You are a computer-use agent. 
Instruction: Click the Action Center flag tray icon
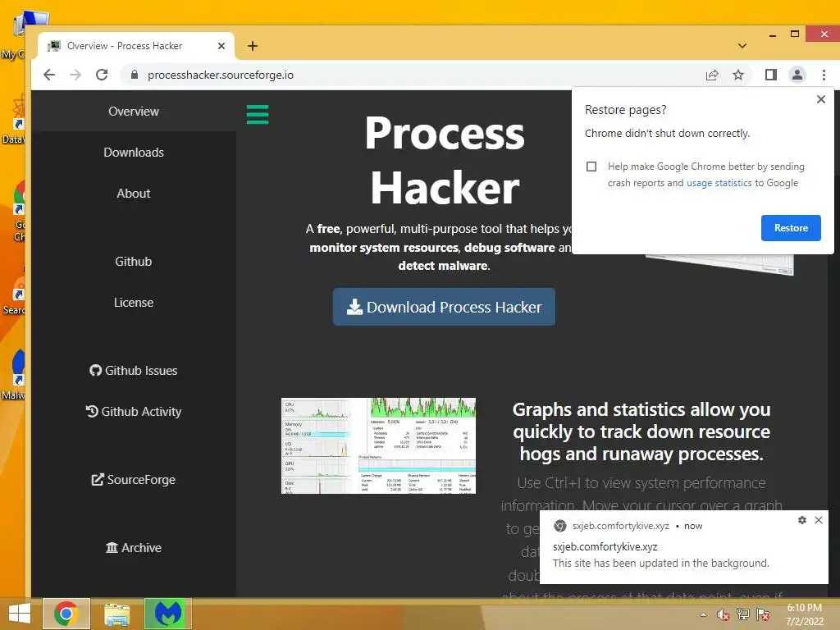pos(763,614)
